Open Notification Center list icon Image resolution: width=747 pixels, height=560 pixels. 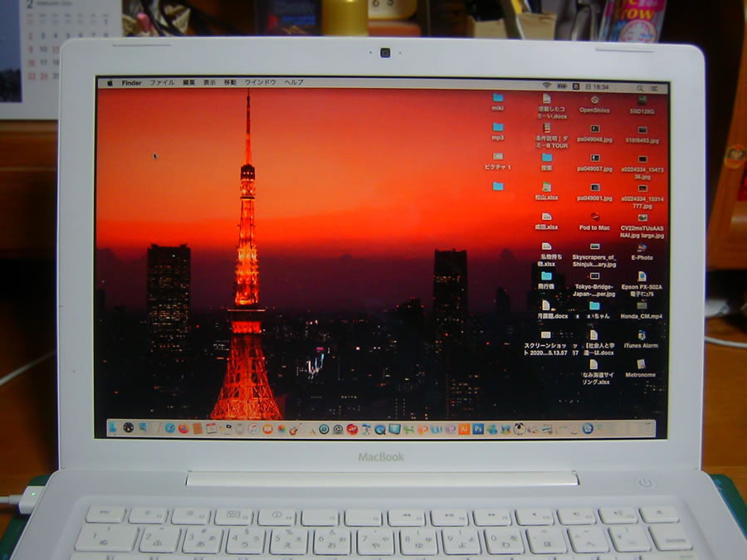656,87
